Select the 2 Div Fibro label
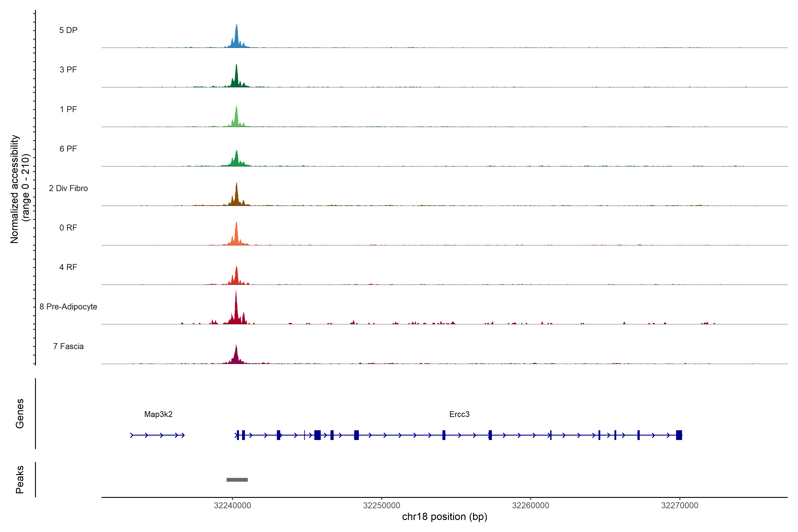The height and width of the screenshot is (532, 798). tap(68, 188)
